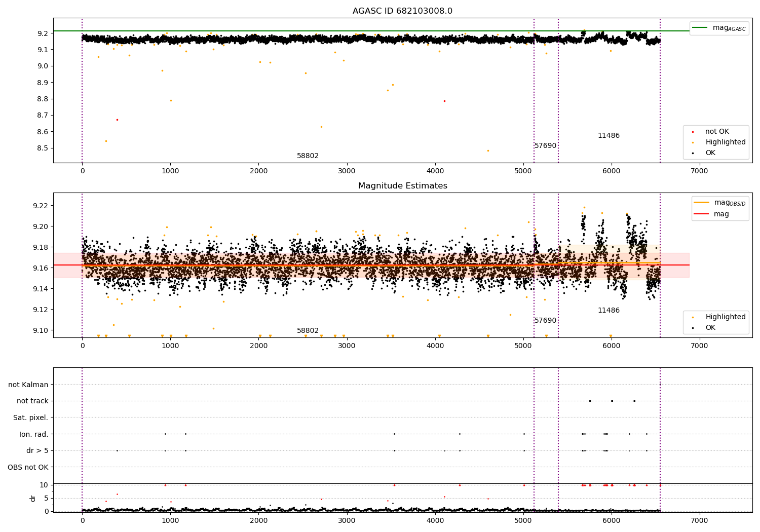Viewport: 760px width, 532px height.
Task: Click the green line sample in the mag AGASC legend
Action: point(700,27)
